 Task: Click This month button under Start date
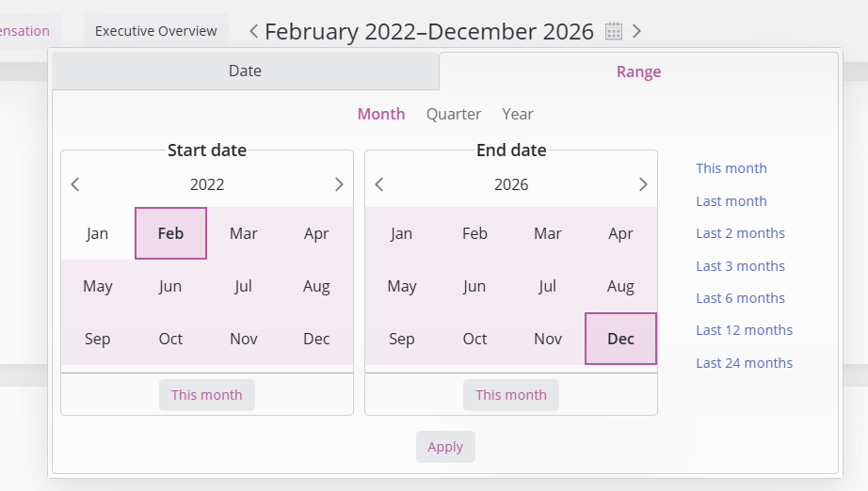point(207,395)
